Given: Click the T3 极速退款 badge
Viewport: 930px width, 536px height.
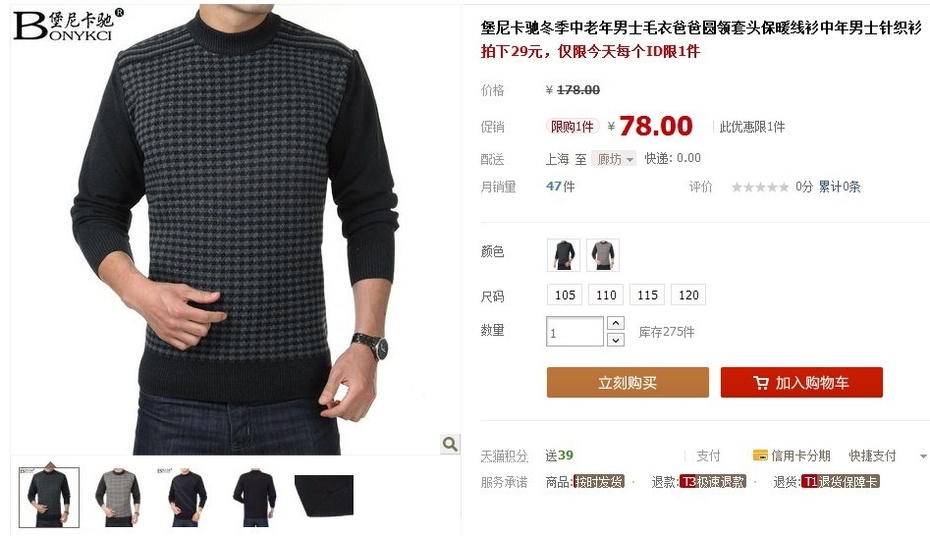Looking at the screenshot, I should coord(712,482).
